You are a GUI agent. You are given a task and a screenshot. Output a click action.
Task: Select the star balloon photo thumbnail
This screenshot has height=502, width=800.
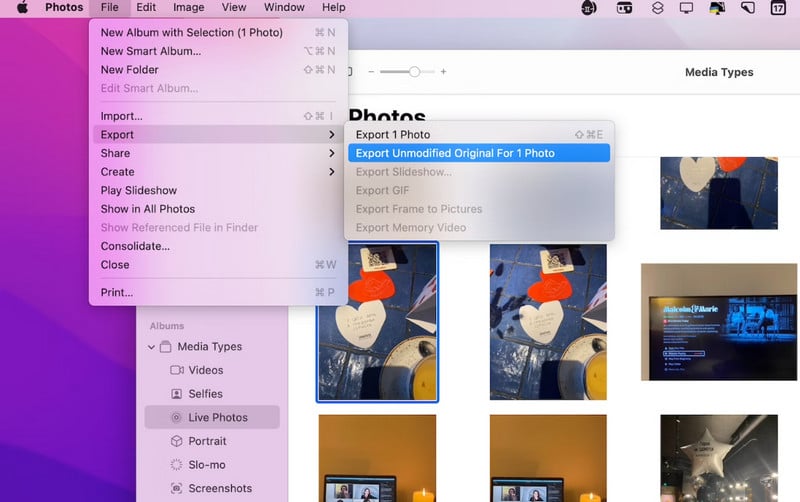click(719, 458)
